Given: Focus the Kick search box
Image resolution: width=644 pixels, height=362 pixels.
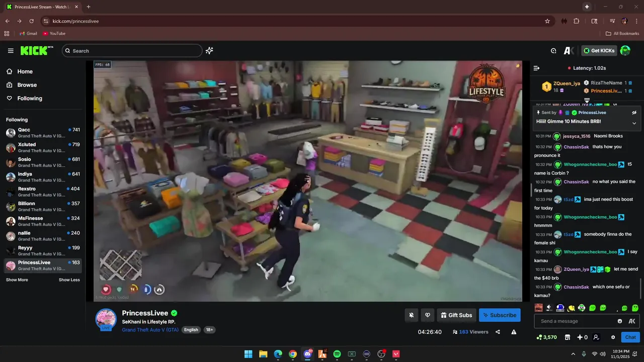Looking at the screenshot, I should point(132,51).
